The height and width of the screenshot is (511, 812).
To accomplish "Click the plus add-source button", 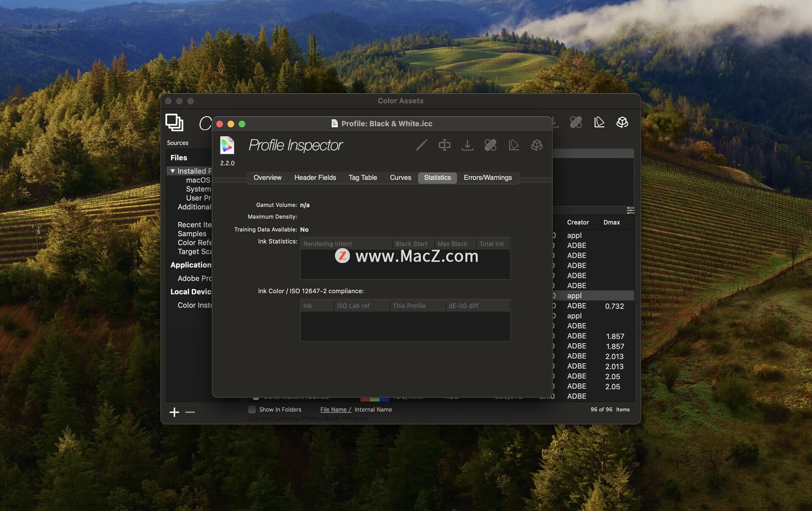I will point(174,412).
